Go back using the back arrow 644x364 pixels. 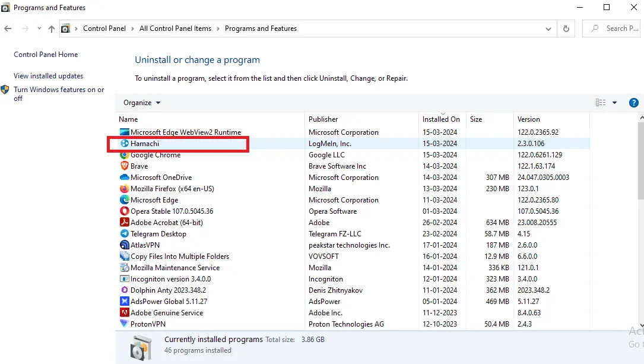point(8,29)
